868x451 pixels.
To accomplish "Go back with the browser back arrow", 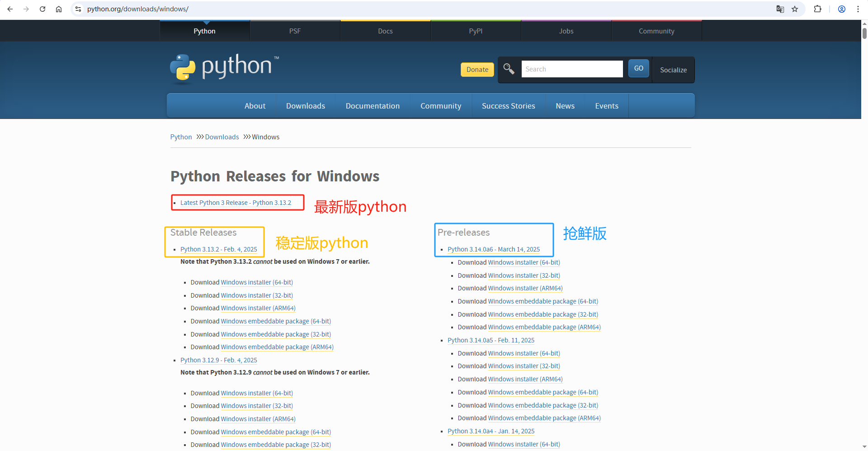I will pyautogui.click(x=10, y=9).
